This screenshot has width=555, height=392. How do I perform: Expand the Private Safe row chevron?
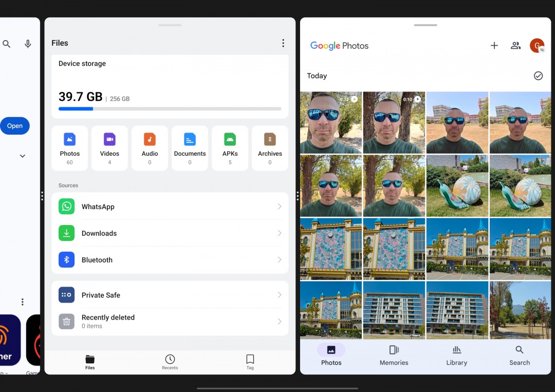[x=280, y=295]
